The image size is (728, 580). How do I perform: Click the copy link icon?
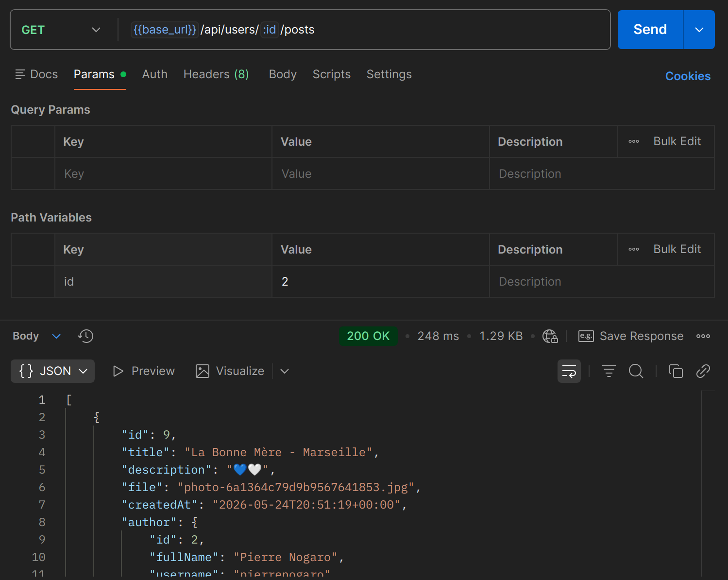(x=703, y=371)
